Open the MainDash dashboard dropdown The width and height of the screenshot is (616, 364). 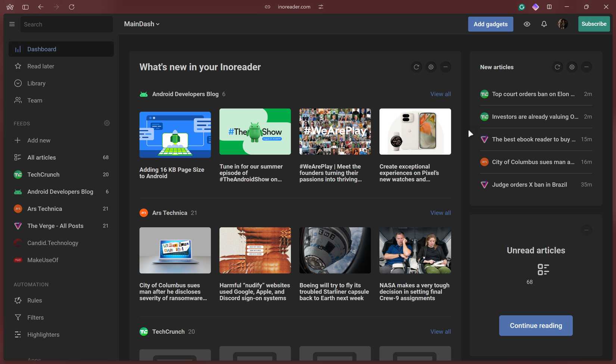tap(142, 24)
